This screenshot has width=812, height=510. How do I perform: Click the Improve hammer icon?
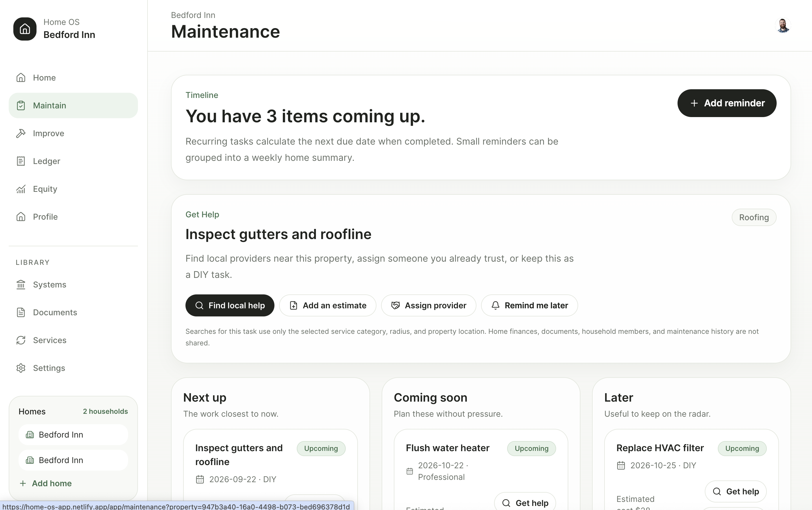coord(21,133)
